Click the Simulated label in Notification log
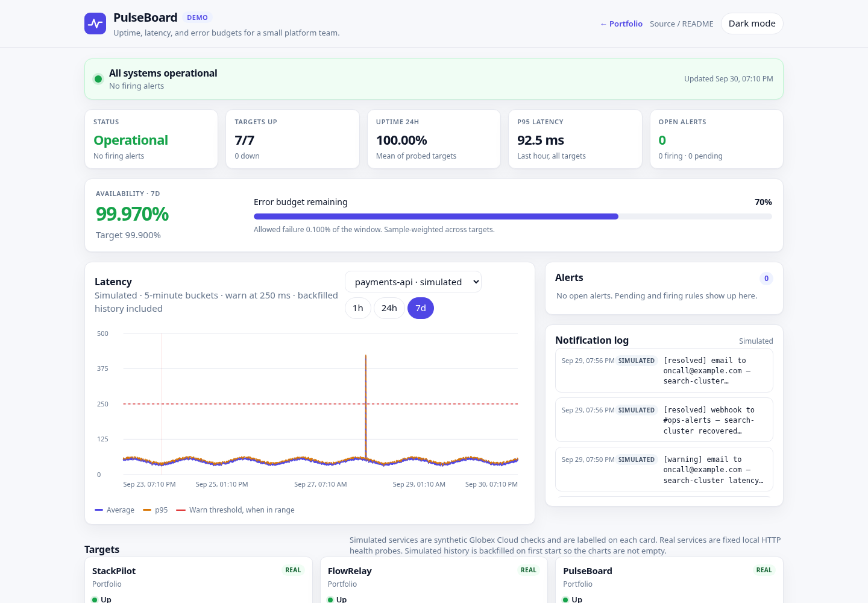 756,341
